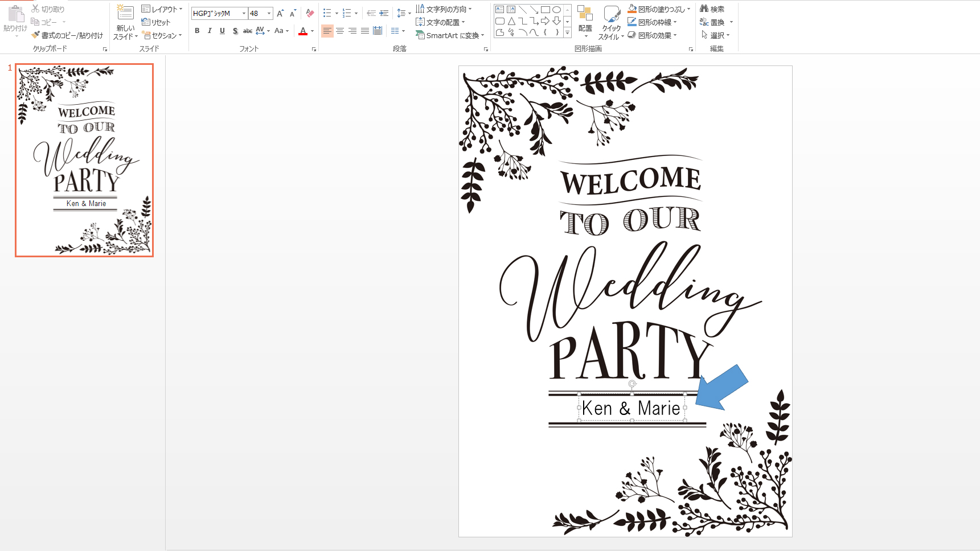980x551 pixels.
Task: Open Shape Fill (図形の塗りつぶし) options
Action: (659, 9)
